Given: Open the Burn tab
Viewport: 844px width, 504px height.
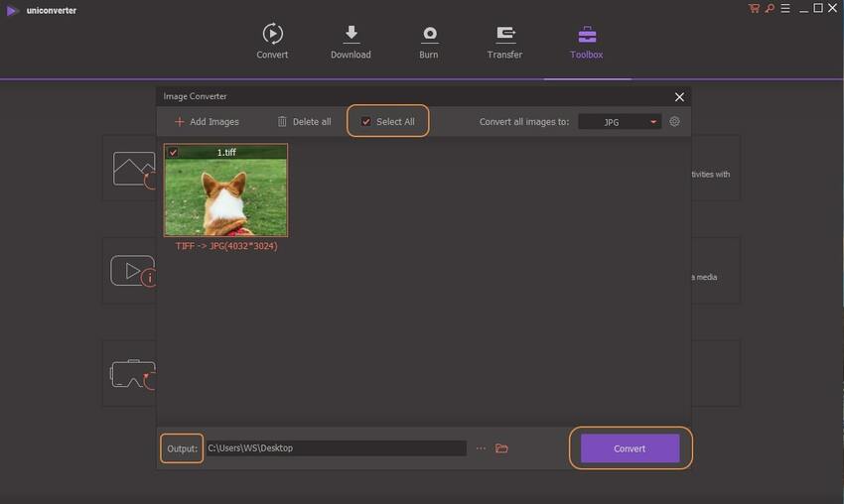Looking at the screenshot, I should tap(429, 42).
